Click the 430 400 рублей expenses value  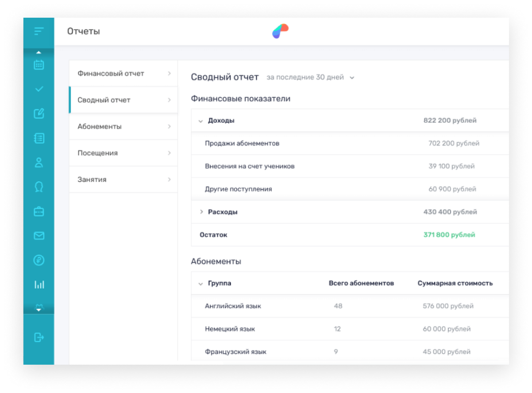pos(450,212)
